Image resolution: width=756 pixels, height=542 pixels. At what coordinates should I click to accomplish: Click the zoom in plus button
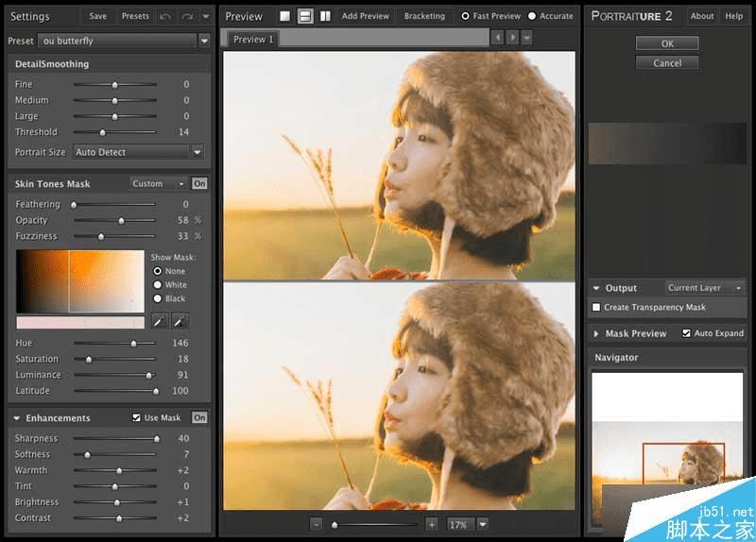click(432, 524)
